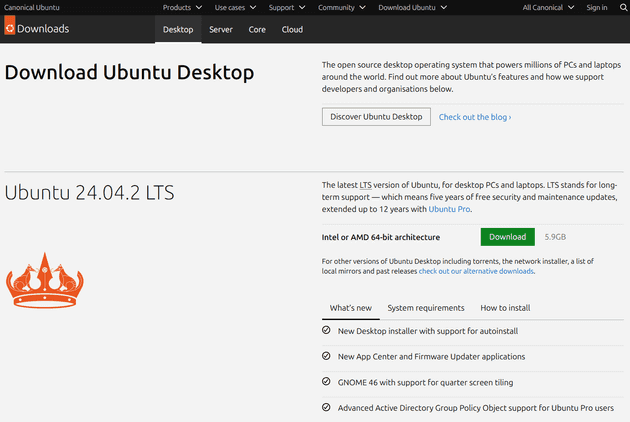Click Intel or AMD 64-bit architecture label
630x422 pixels.
(380, 237)
